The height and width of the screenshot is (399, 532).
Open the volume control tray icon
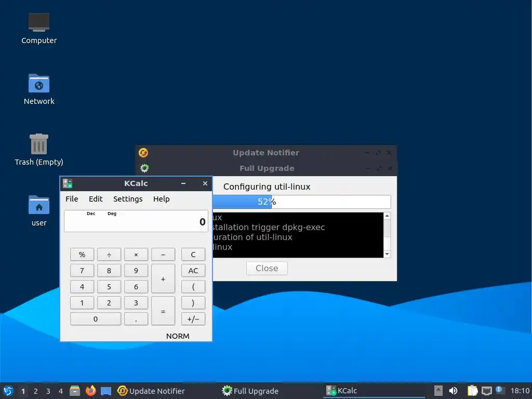tap(453, 391)
